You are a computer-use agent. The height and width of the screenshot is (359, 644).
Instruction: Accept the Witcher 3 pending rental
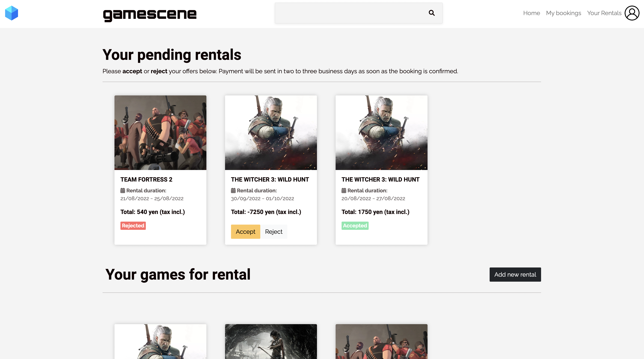[246, 232]
